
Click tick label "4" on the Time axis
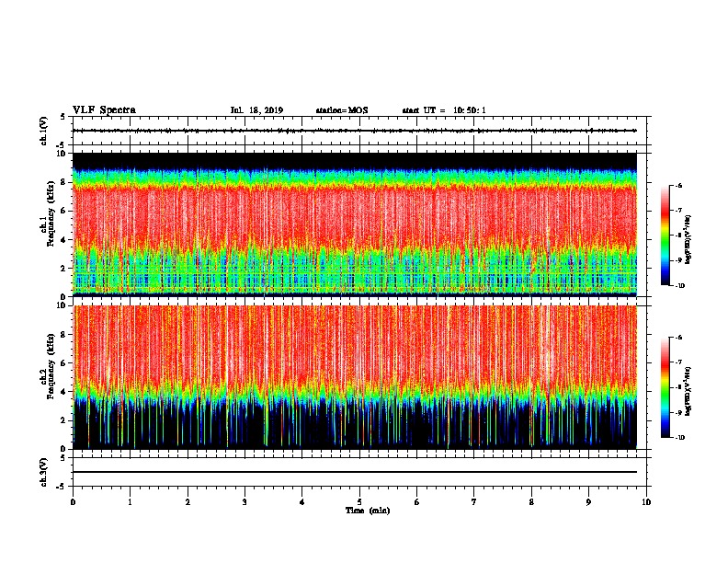(302, 502)
